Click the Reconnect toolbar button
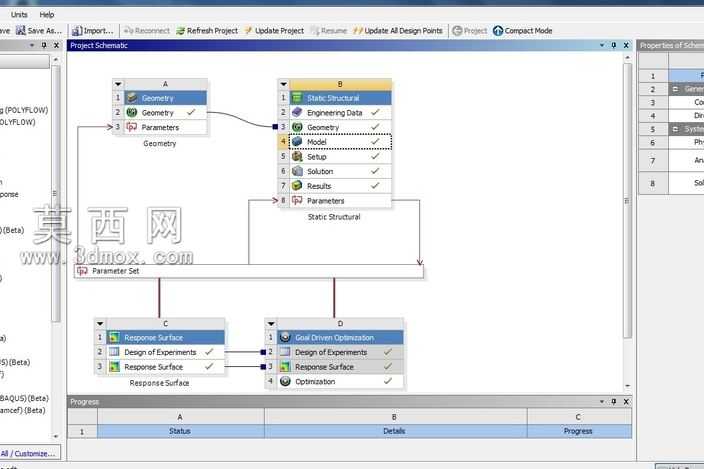 coord(147,31)
